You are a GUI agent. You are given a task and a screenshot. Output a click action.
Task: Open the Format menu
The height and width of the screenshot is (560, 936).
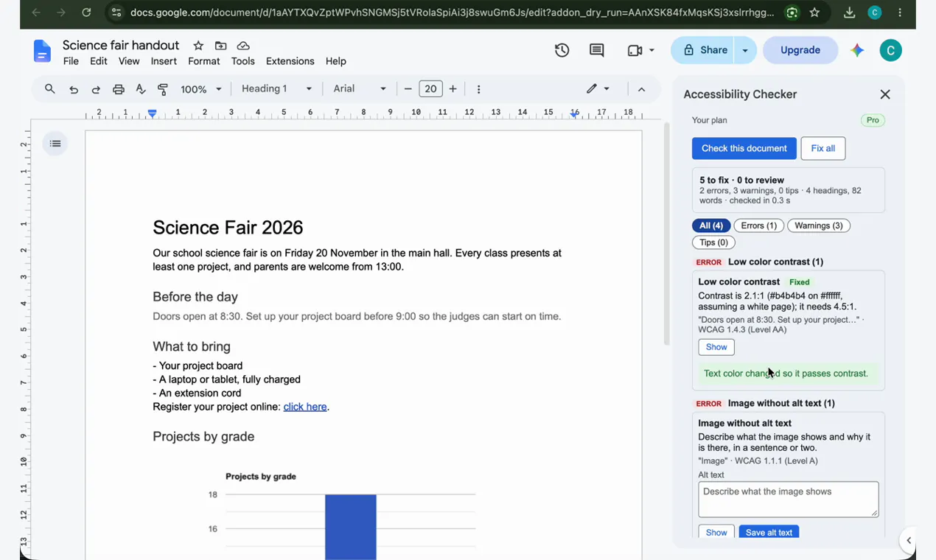point(204,61)
